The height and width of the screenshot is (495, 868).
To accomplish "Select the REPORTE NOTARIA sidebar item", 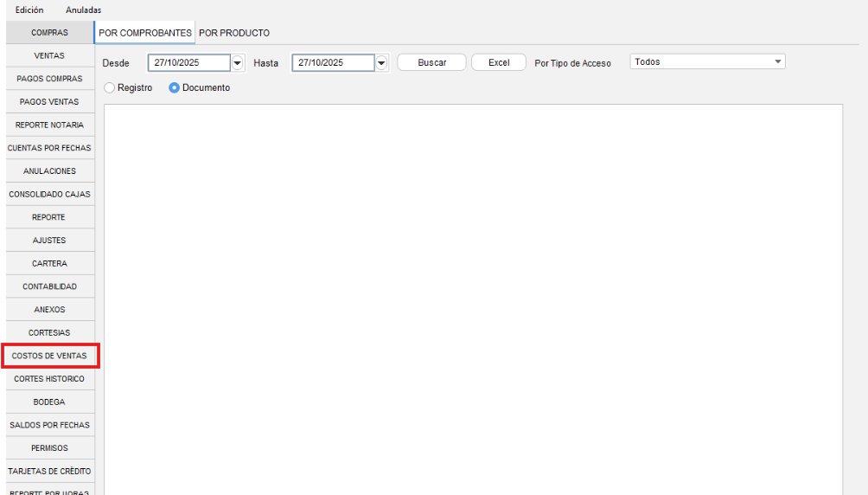I will [49, 125].
